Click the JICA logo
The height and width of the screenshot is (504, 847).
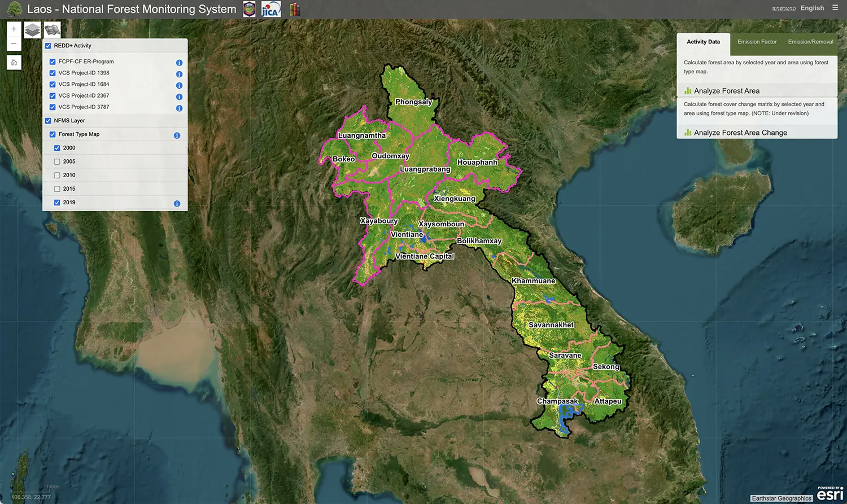[271, 10]
